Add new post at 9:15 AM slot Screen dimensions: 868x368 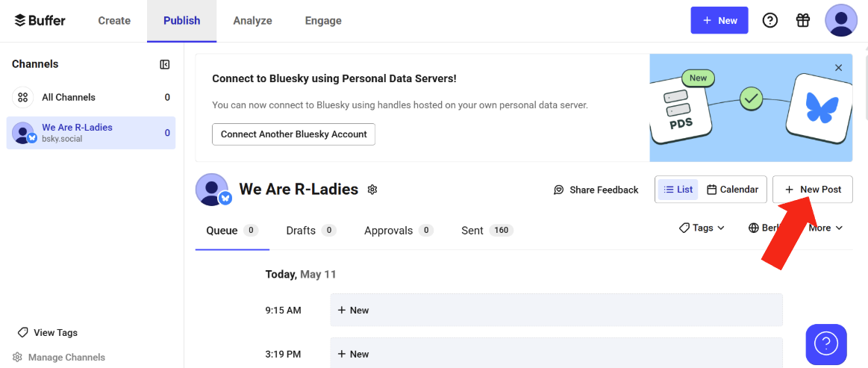click(556, 310)
